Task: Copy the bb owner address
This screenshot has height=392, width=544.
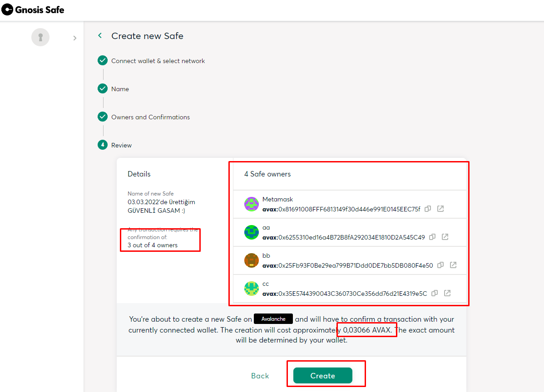Action: click(x=440, y=265)
